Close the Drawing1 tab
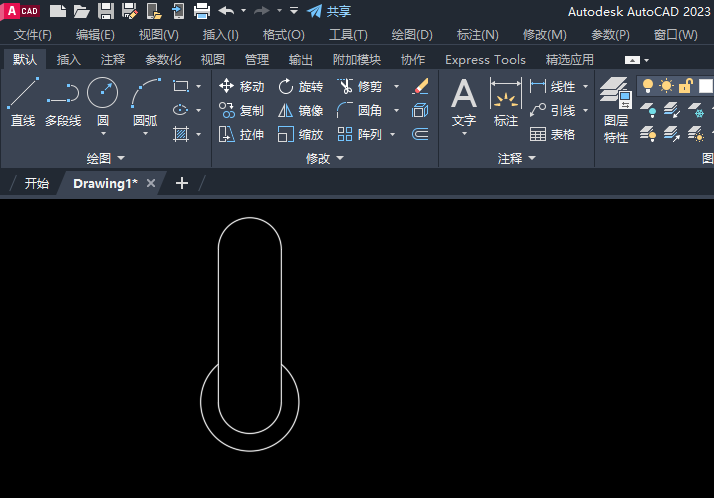 [151, 183]
